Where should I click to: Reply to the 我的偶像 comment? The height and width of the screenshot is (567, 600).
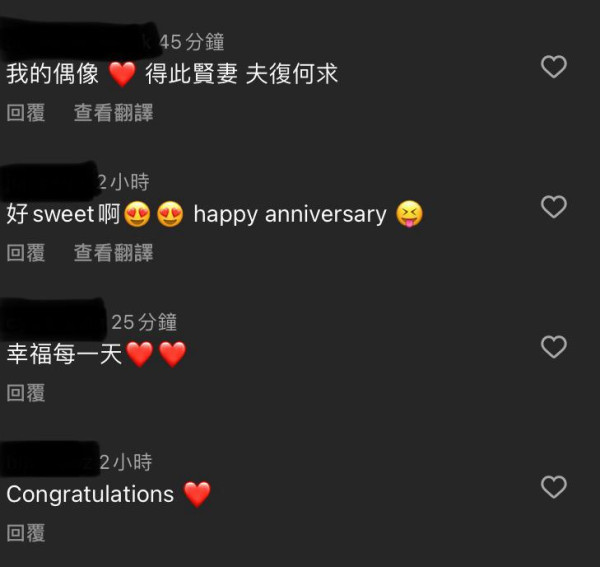point(26,113)
